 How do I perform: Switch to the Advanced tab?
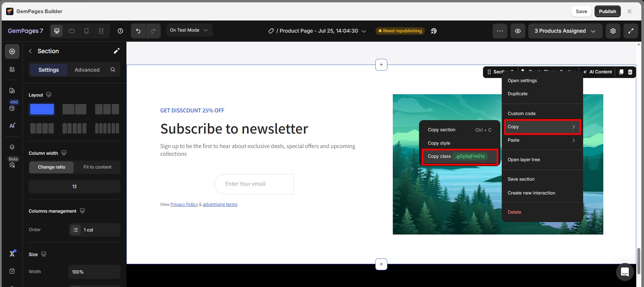pos(87,70)
